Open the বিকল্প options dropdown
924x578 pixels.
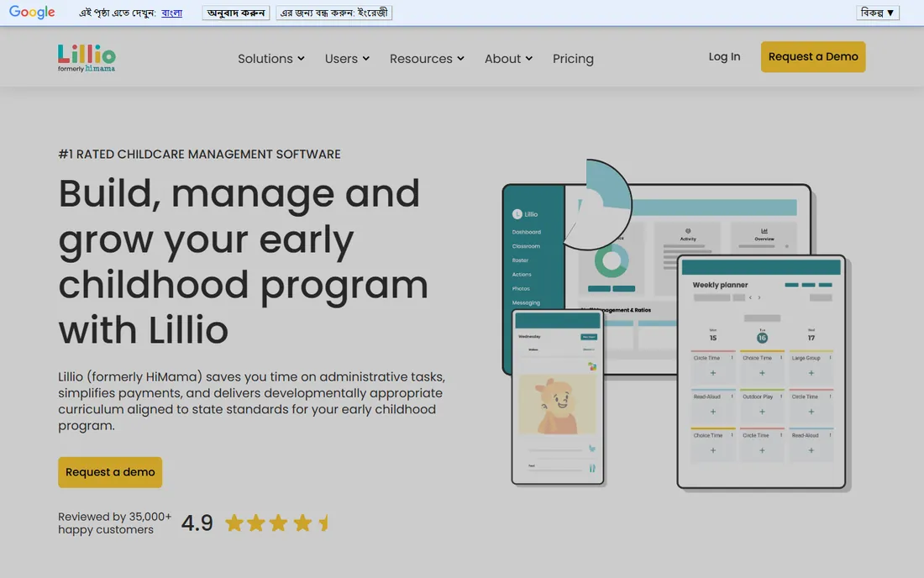click(878, 13)
